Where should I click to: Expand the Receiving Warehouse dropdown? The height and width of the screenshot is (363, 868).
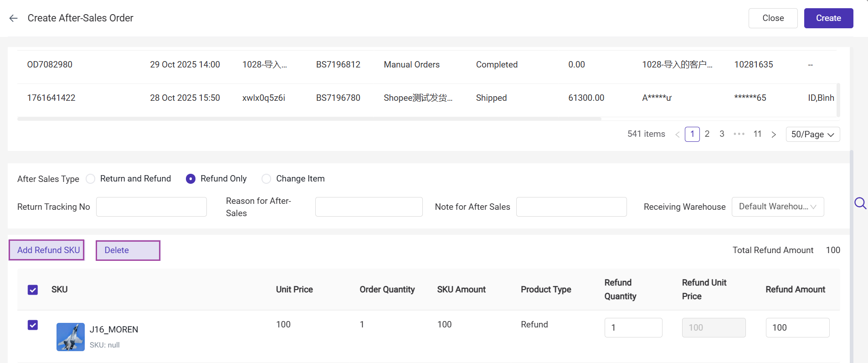(x=777, y=207)
